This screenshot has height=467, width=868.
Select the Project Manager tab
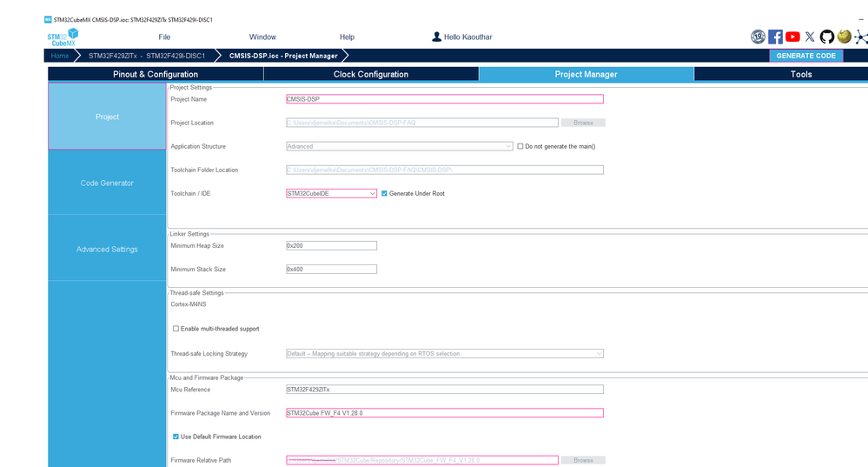click(x=586, y=74)
